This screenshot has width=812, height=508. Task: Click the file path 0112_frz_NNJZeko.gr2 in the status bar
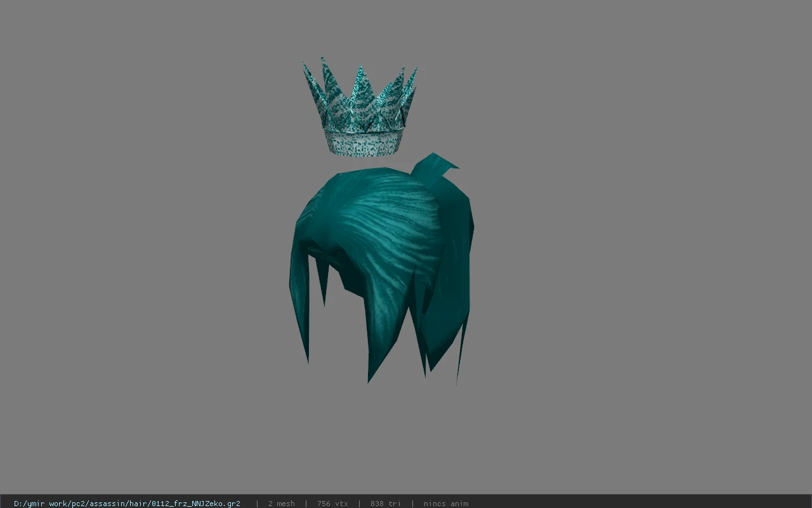click(127, 504)
